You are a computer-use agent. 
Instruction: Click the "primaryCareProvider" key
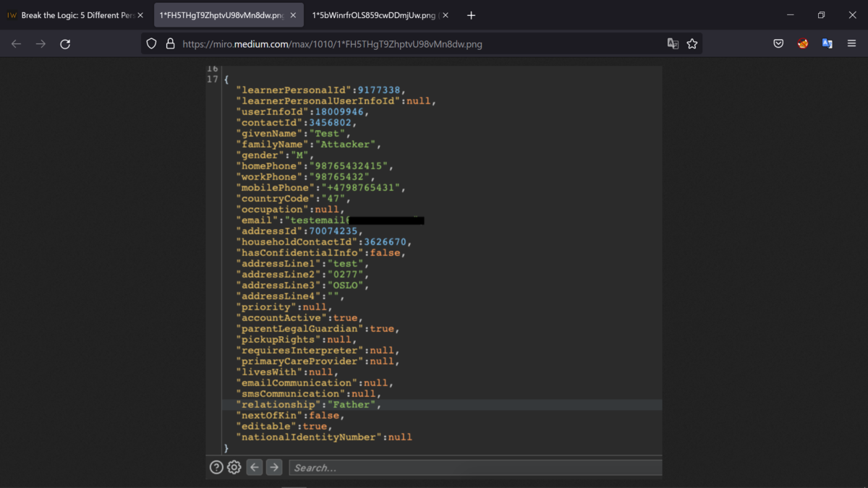point(299,361)
